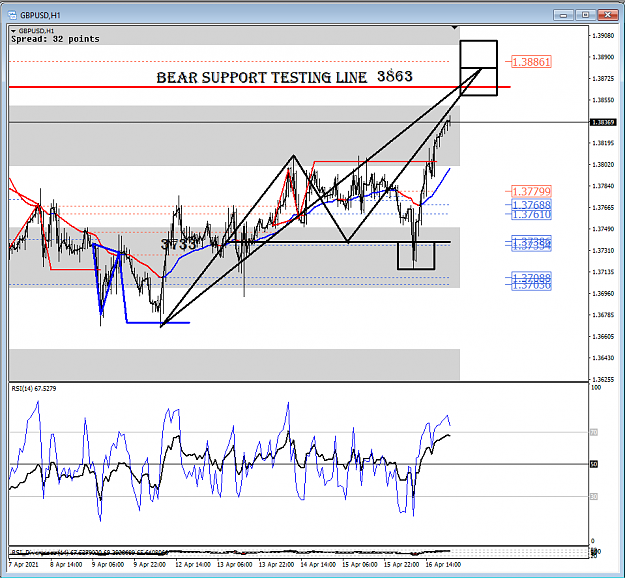Click the RSI level 30 marker on the axis
The height and width of the screenshot is (579, 625).
point(594,497)
